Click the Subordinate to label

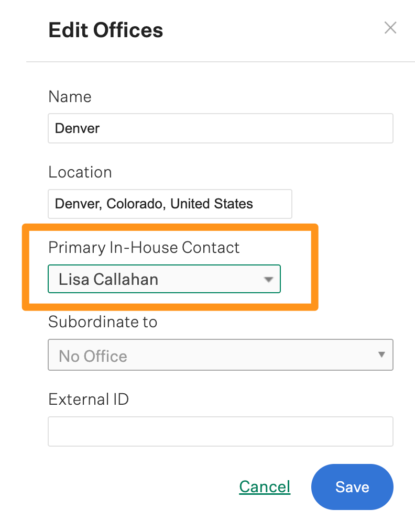103,322
